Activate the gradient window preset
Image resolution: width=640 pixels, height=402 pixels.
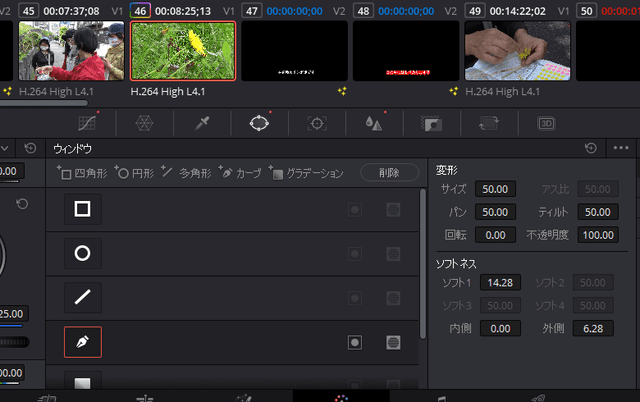click(82, 380)
